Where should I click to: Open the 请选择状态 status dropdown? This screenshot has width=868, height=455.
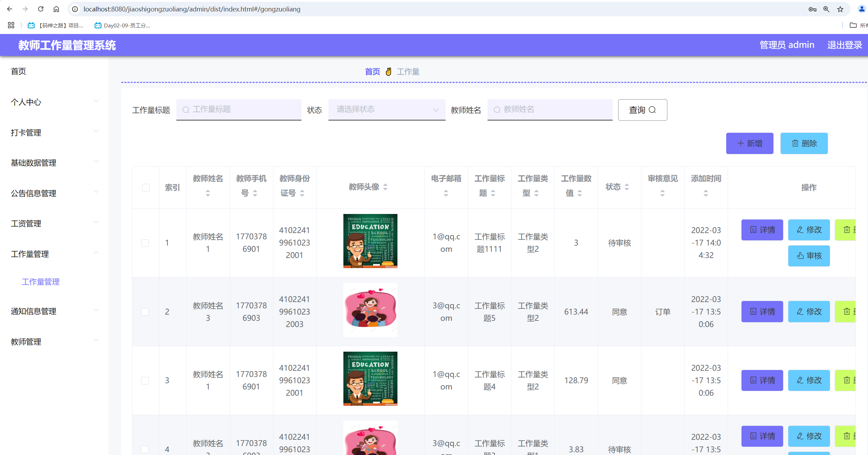click(386, 110)
